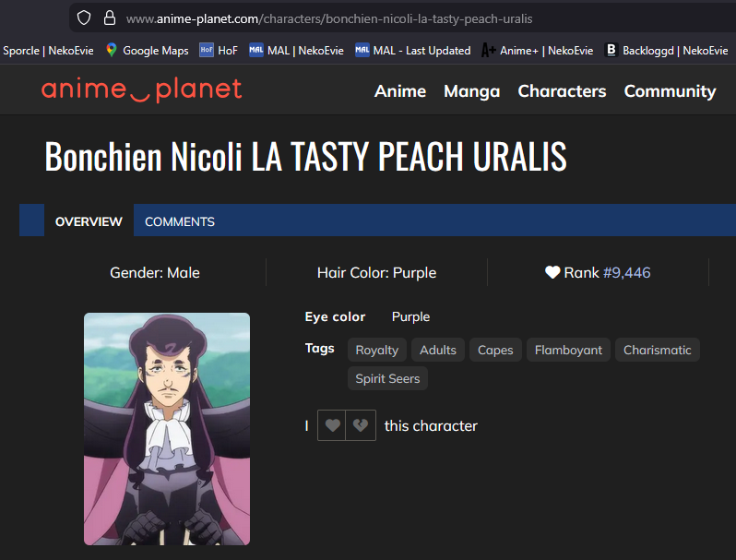Image resolution: width=736 pixels, height=560 pixels.
Task: Open the Sporcle | NekoEvie bookmark
Action: pyautogui.click(x=48, y=50)
